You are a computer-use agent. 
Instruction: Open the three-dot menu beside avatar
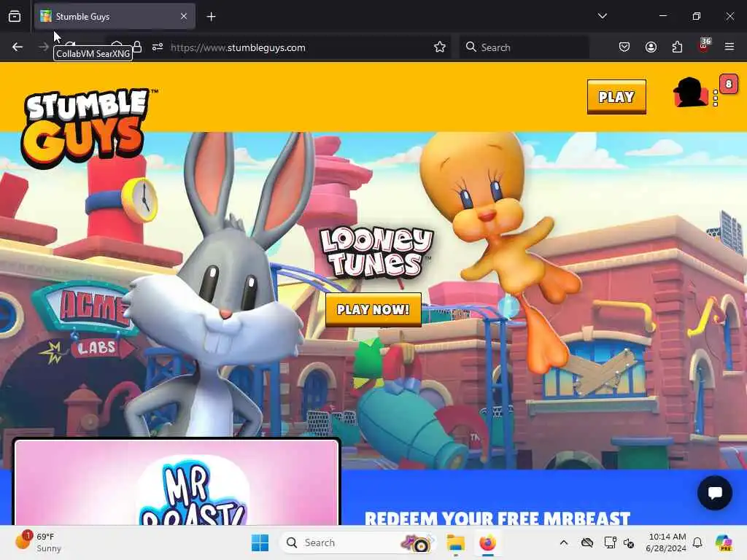coord(715,98)
